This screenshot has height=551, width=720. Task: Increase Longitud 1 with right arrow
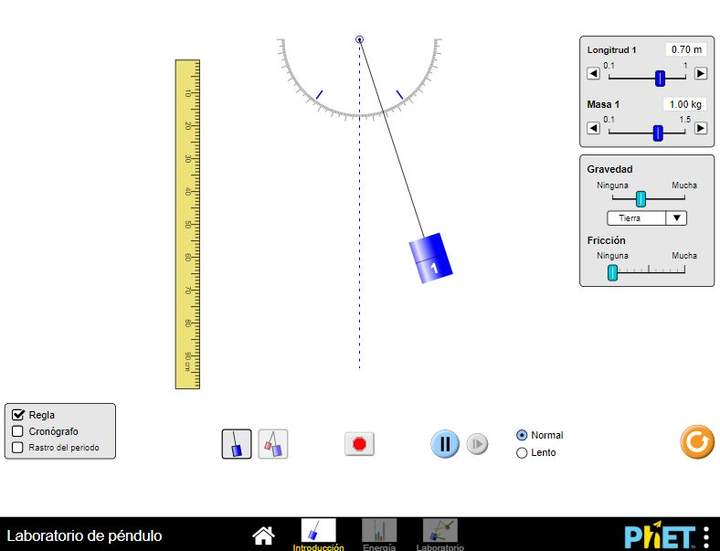701,73
